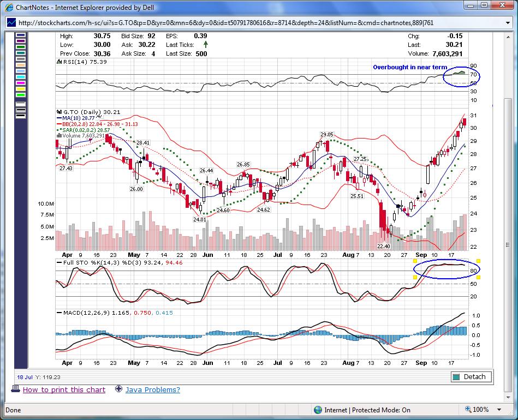Viewport: 518px width, 420px height.
Task: Click the zoom magnifier icon in status bar
Action: [x=467, y=410]
